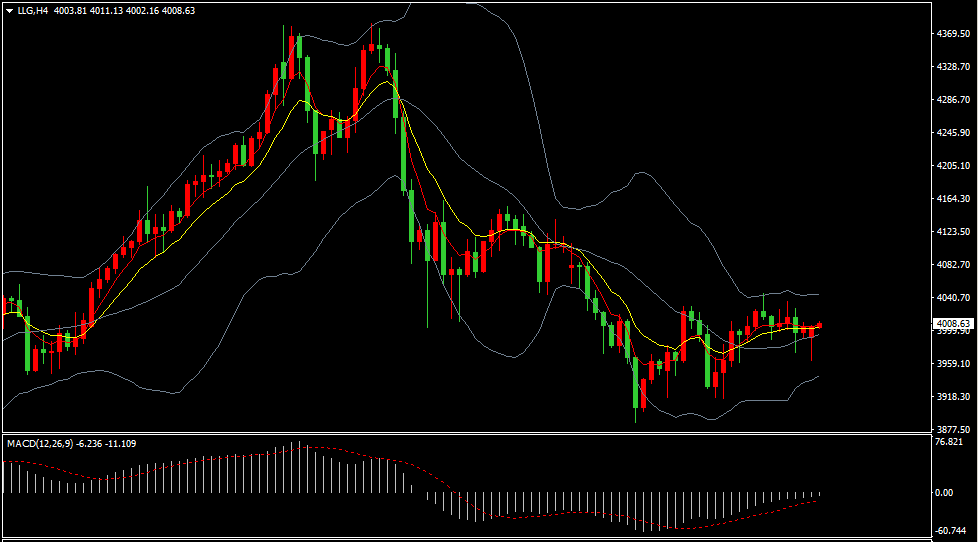Click the highest red candle near 4369

[x=292, y=56]
